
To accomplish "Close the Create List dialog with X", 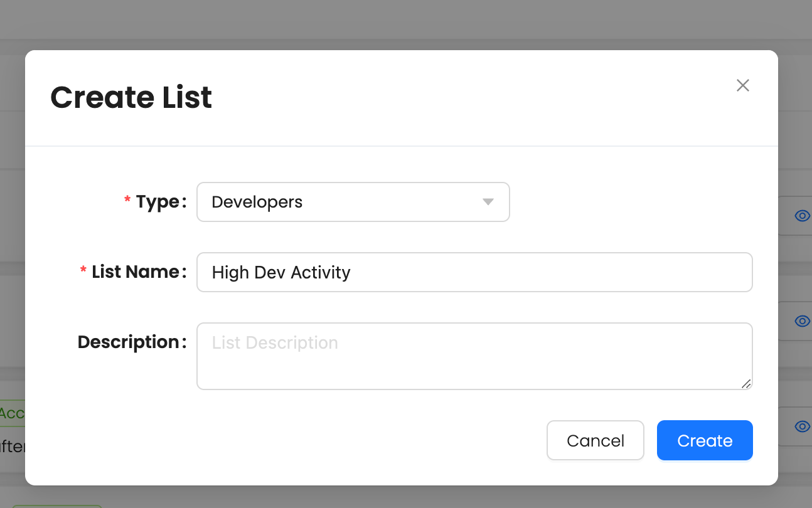I will (743, 85).
